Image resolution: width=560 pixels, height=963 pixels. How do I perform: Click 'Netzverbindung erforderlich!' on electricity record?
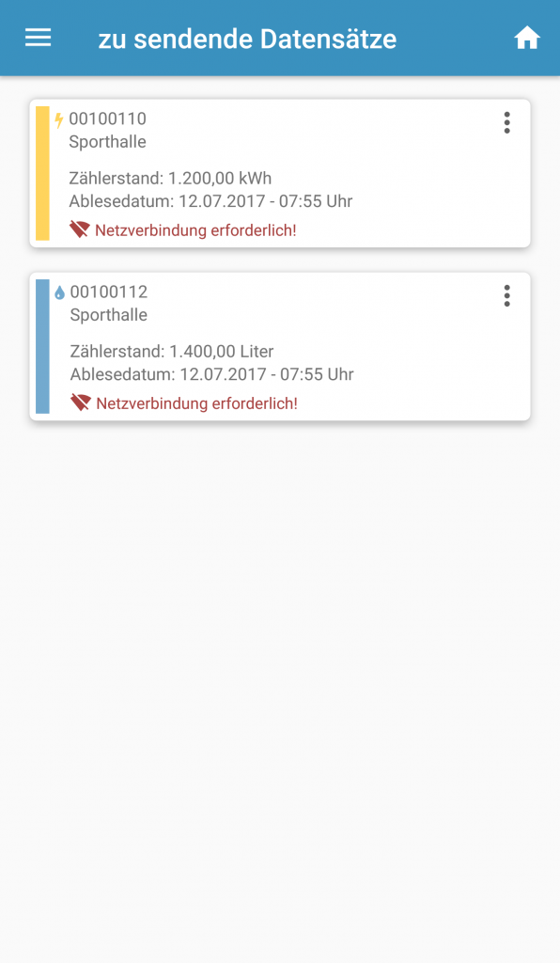tap(195, 230)
